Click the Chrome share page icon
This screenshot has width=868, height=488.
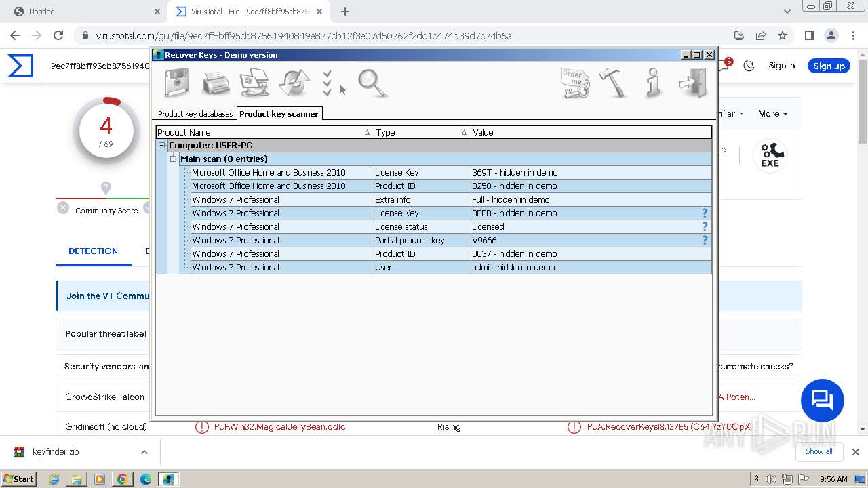tap(761, 35)
